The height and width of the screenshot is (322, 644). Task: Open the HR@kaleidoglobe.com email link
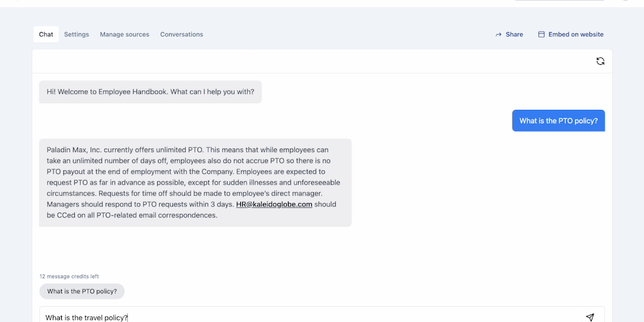274,204
